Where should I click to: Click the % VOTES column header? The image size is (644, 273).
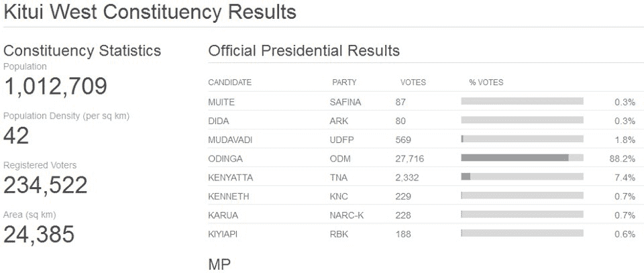coord(486,83)
